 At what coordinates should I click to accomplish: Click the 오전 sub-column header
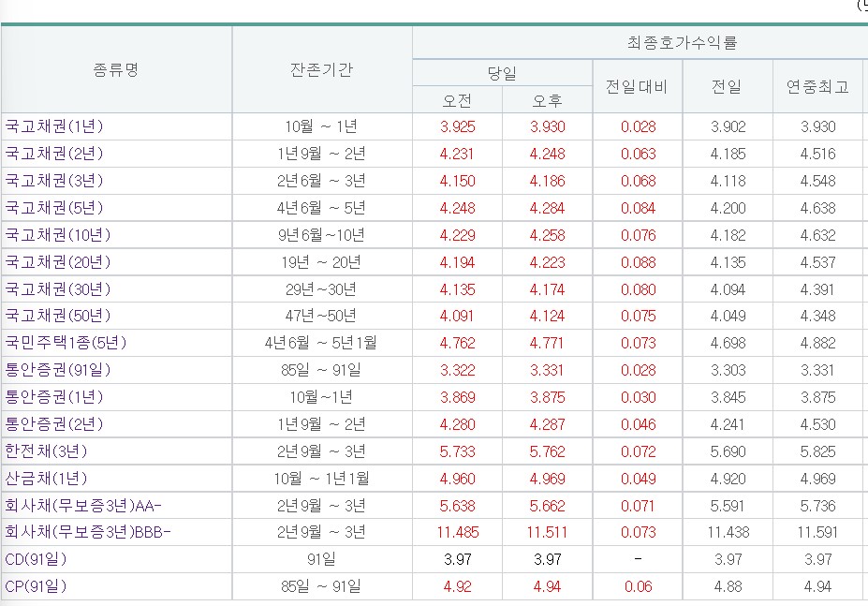(457, 100)
